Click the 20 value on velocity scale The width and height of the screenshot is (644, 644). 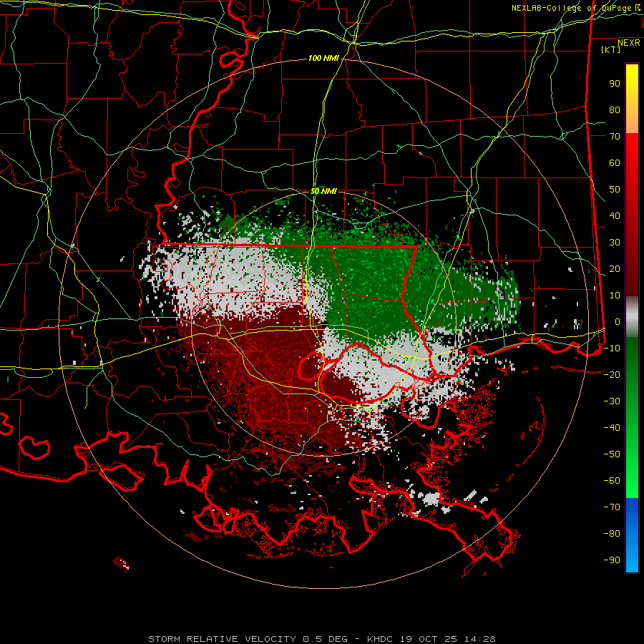(x=615, y=269)
